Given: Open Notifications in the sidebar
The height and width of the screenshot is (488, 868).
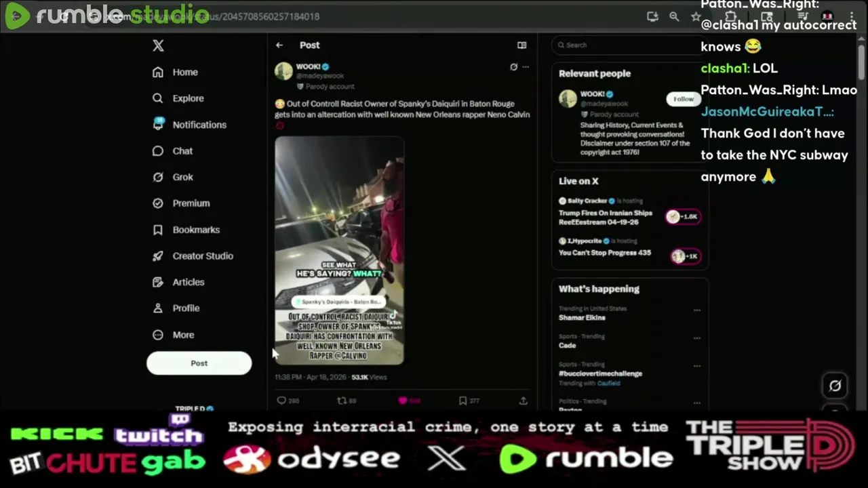Looking at the screenshot, I should [190, 125].
